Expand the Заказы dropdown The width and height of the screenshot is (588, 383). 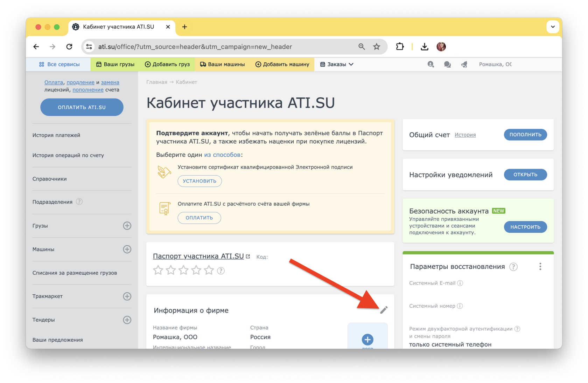point(337,64)
